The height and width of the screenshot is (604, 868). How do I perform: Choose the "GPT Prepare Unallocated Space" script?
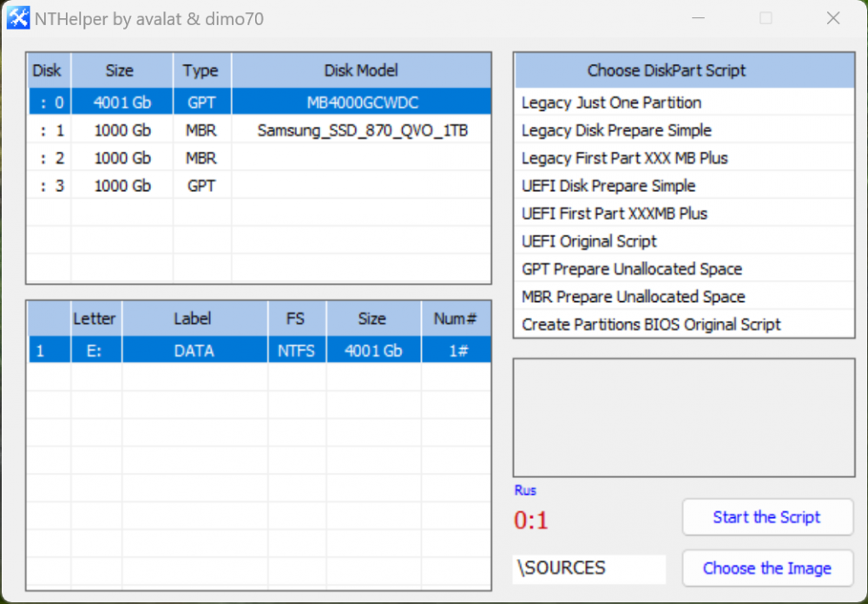[630, 269]
